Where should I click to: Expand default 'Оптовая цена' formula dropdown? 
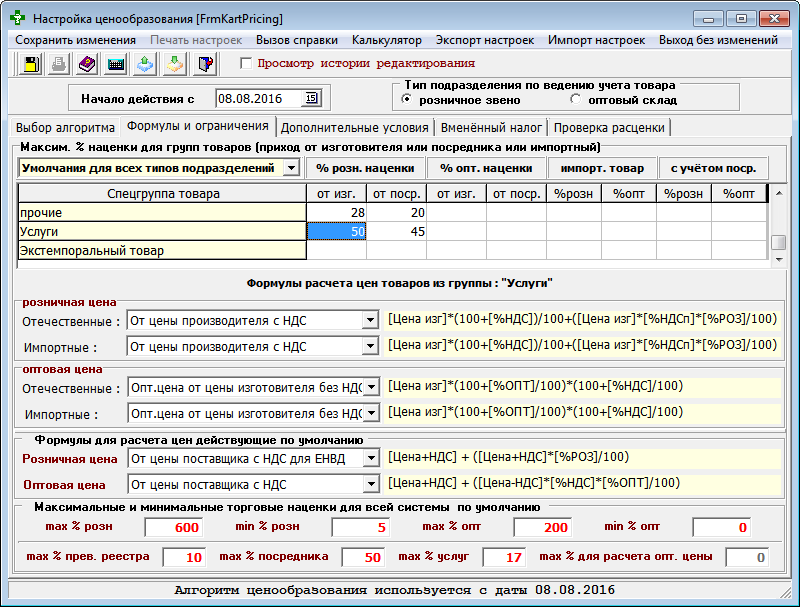tap(370, 485)
